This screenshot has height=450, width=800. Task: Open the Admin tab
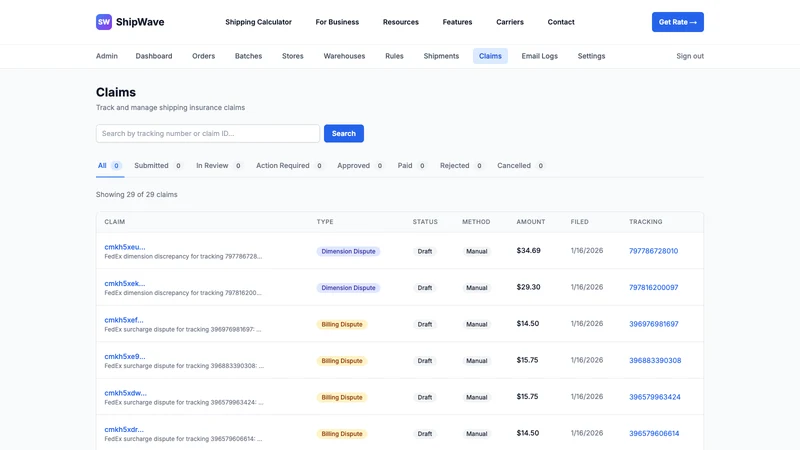[107, 56]
